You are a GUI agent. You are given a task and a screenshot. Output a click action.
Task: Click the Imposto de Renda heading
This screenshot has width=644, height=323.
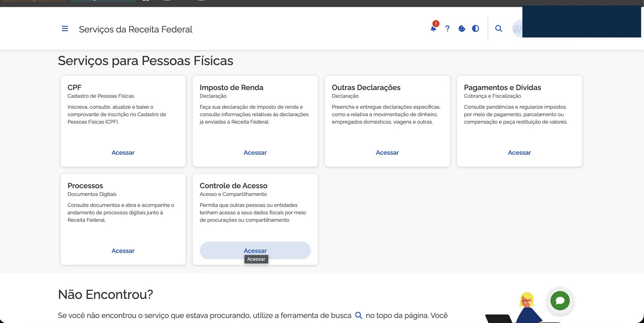pyautogui.click(x=231, y=87)
